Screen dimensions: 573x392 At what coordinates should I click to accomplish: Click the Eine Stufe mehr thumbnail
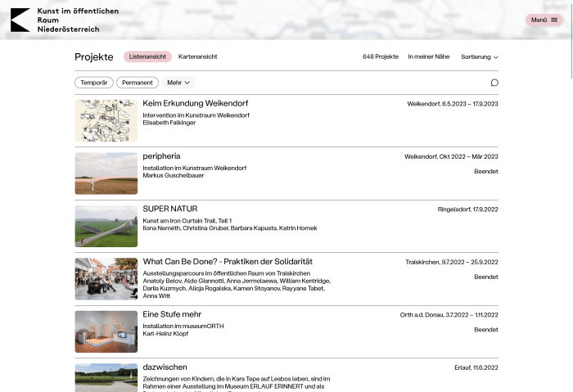pos(106,331)
